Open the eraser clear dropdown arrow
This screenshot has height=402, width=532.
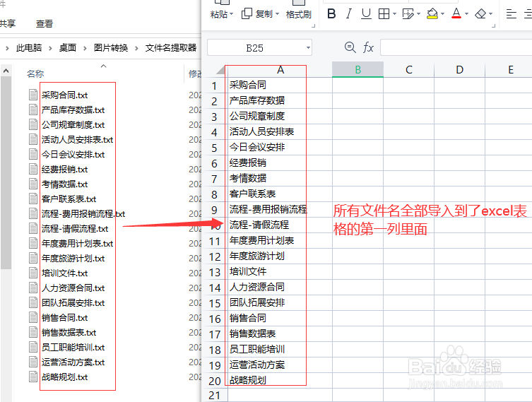point(490,14)
